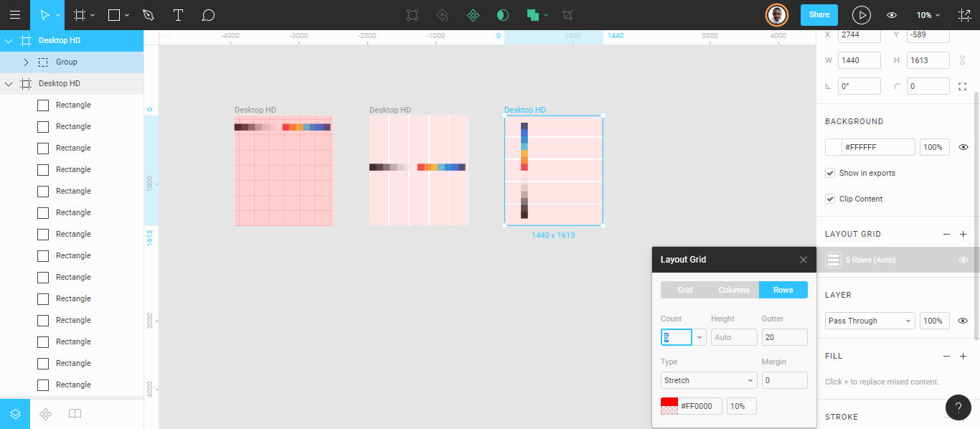
Task: Select the Frame tool
Action: click(x=79, y=14)
